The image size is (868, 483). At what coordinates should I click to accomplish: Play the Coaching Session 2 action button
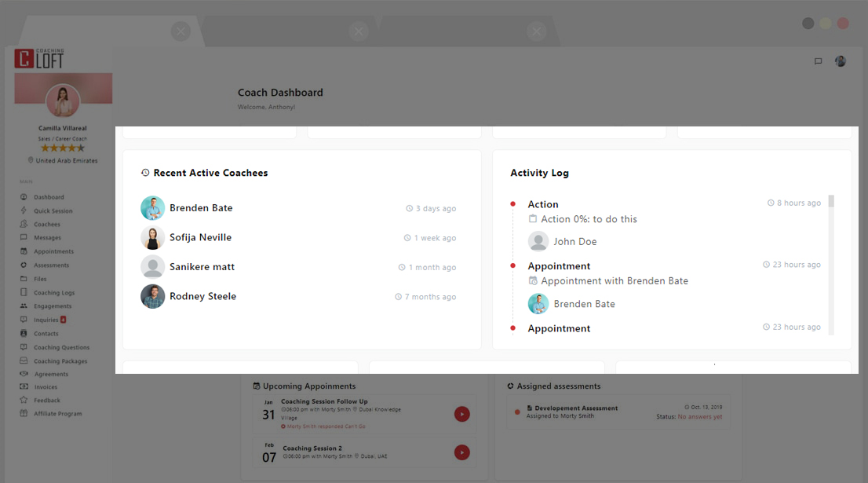point(461,452)
